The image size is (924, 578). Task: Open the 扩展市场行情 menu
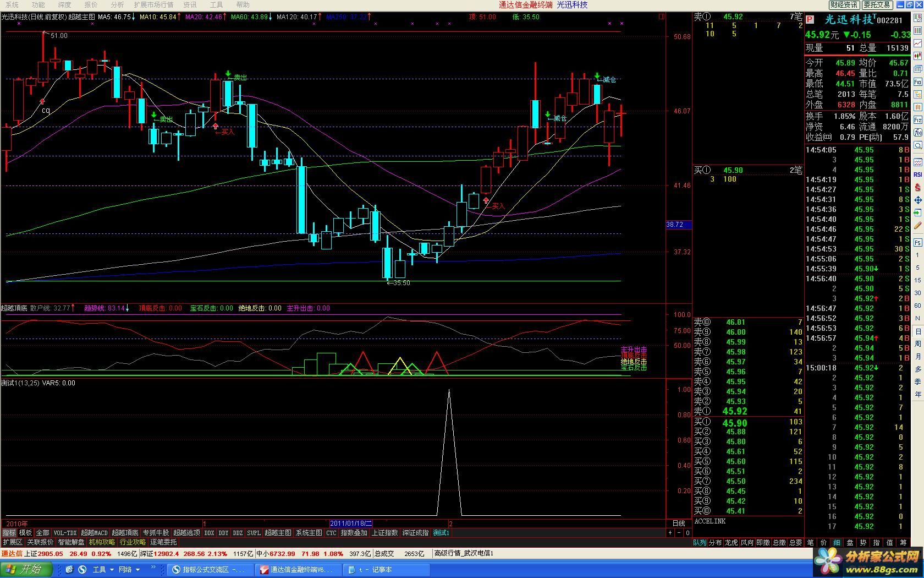[153, 4]
